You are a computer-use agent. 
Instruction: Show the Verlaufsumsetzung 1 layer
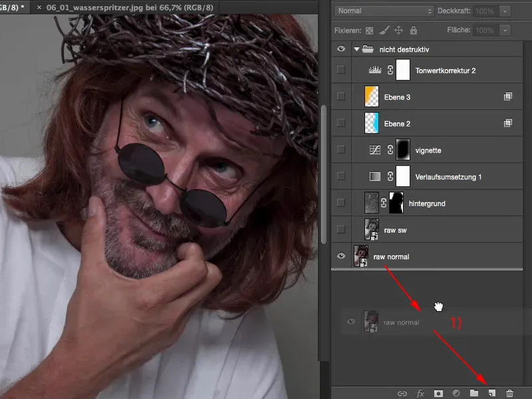point(341,176)
